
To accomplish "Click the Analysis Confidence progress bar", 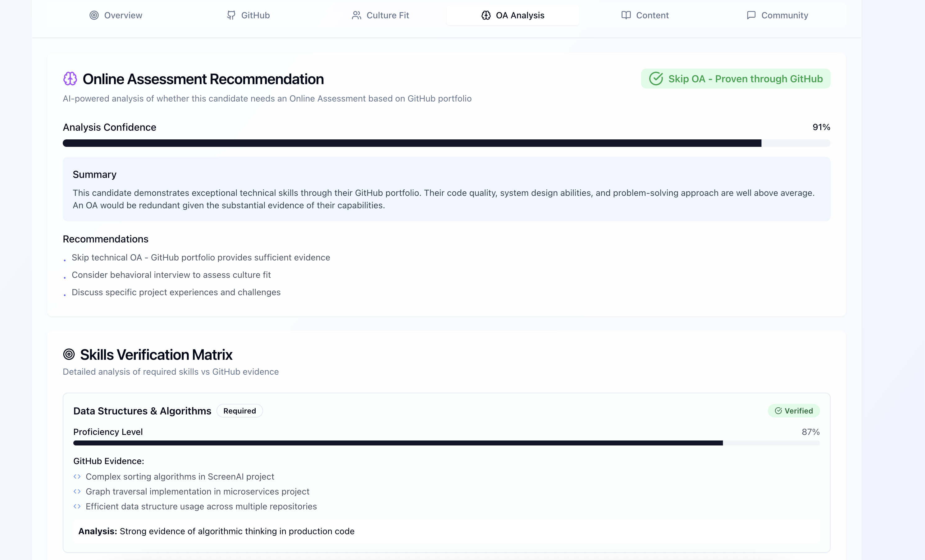I will tap(446, 143).
